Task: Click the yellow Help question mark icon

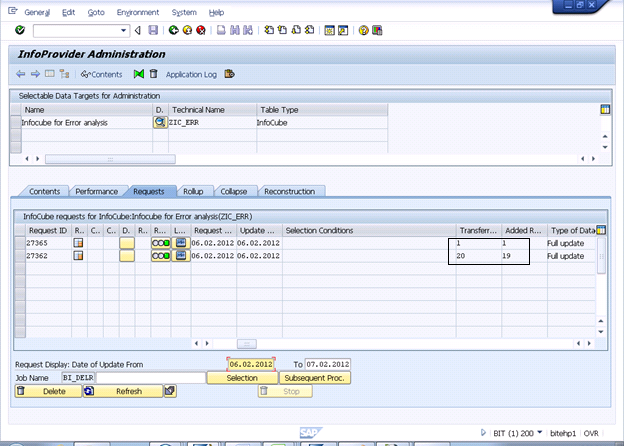Action: (x=363, y=30)
